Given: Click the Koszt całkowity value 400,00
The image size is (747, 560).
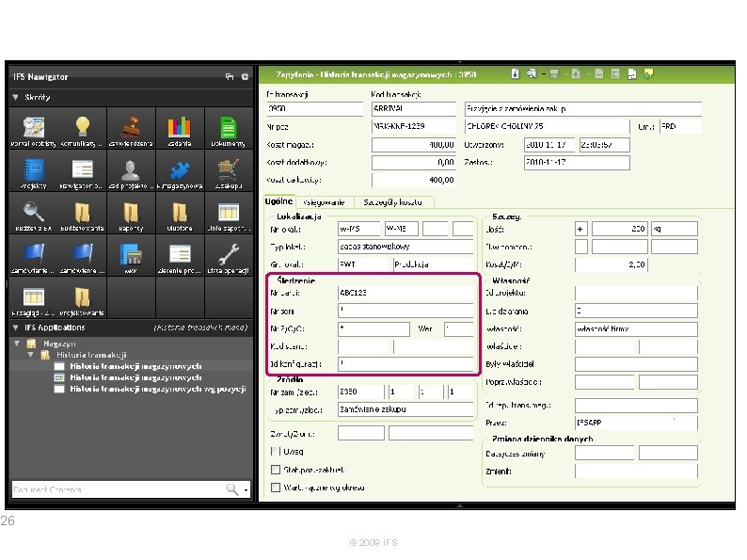Looking at the screenshot, I should [x=414, y=180].
